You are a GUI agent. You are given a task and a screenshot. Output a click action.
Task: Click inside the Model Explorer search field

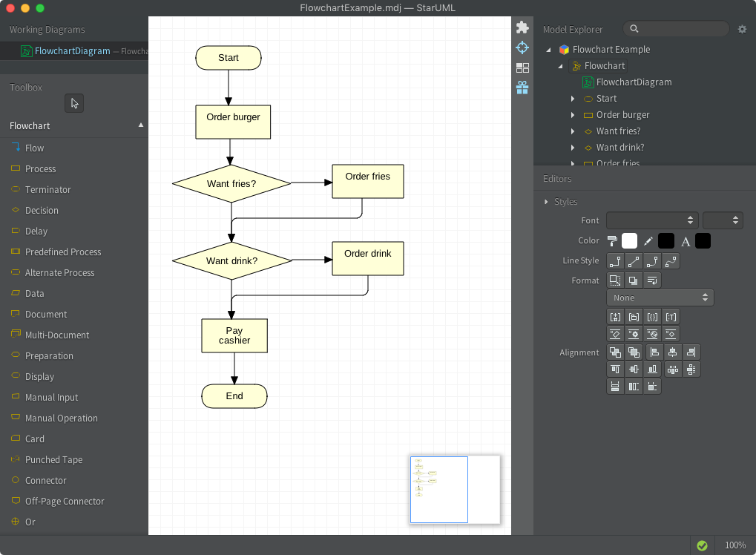tap(675, 28)
